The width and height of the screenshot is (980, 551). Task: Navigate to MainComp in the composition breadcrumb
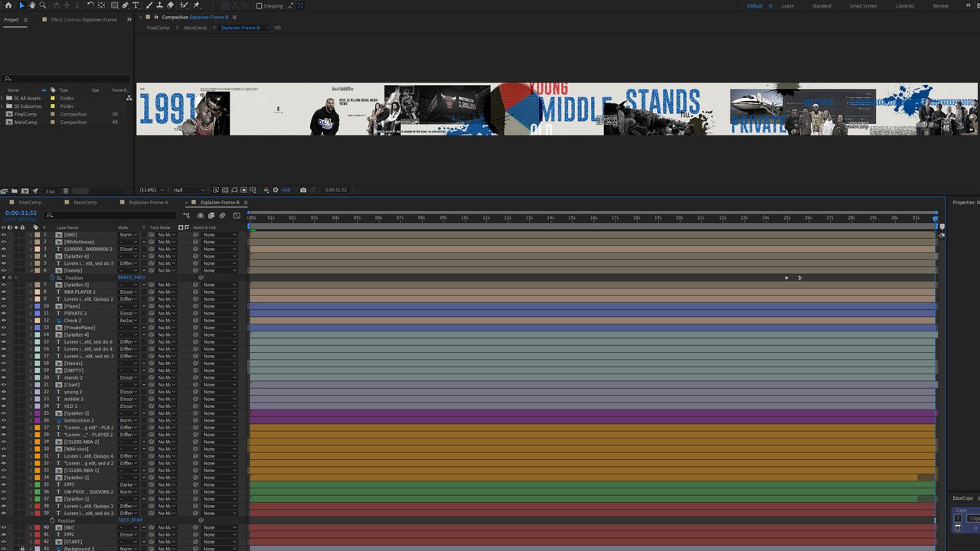[x=195, y=28]
